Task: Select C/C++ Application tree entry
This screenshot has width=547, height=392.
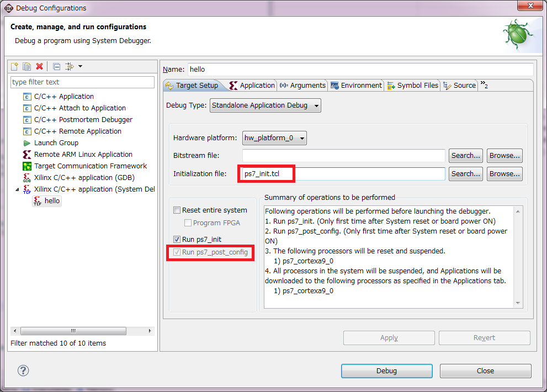Action: tap(64, 96)
